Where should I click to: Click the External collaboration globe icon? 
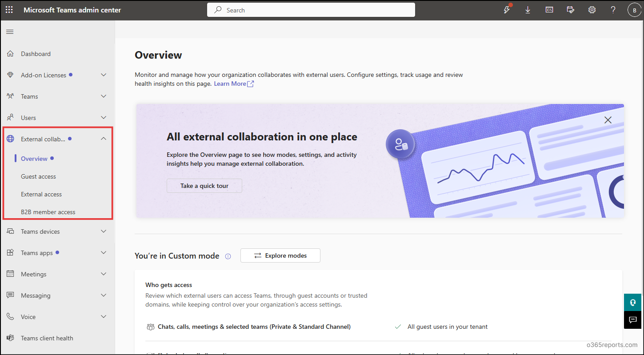coord(11,139)
